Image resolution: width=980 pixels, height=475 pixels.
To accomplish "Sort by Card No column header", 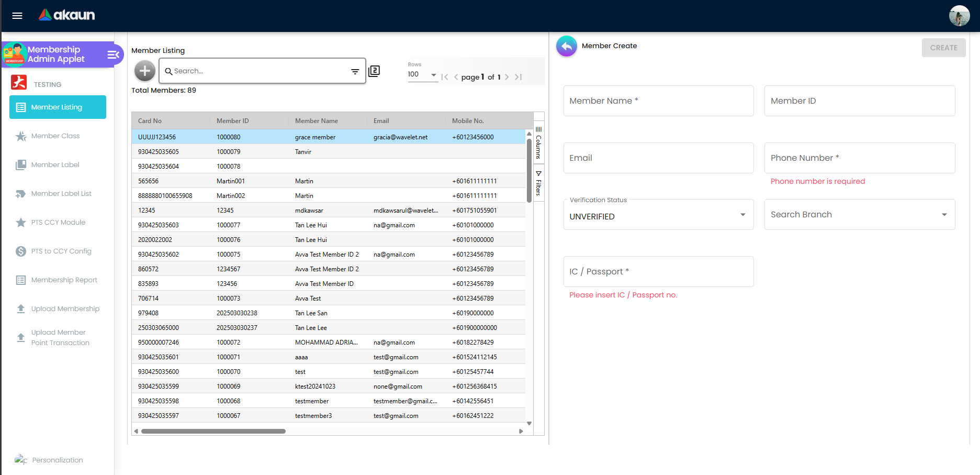I will pyautogui.click(x=150, y=121).
